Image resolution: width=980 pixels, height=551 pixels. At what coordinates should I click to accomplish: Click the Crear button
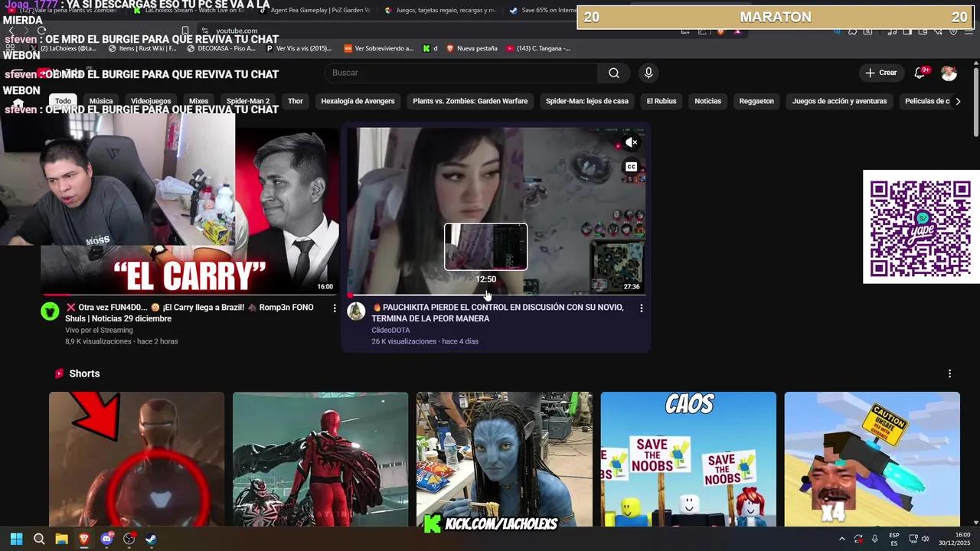881,73
